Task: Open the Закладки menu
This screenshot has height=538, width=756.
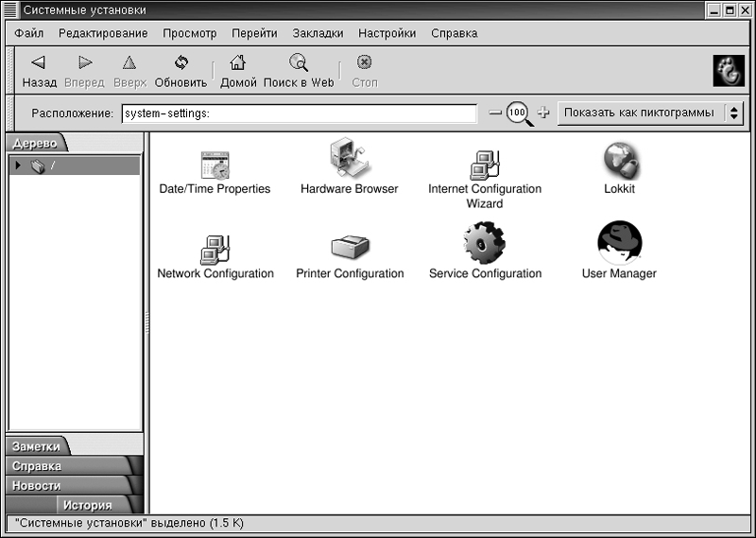Action: coord(318,33)
